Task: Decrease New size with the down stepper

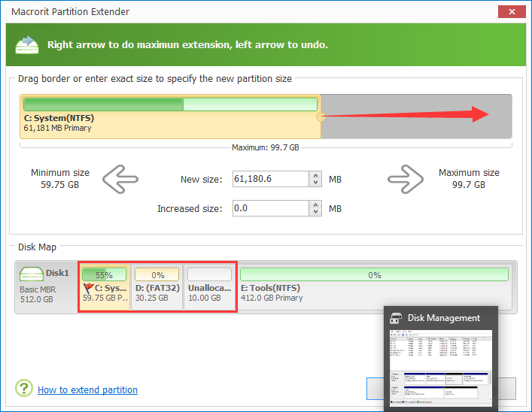Action: 317,183
